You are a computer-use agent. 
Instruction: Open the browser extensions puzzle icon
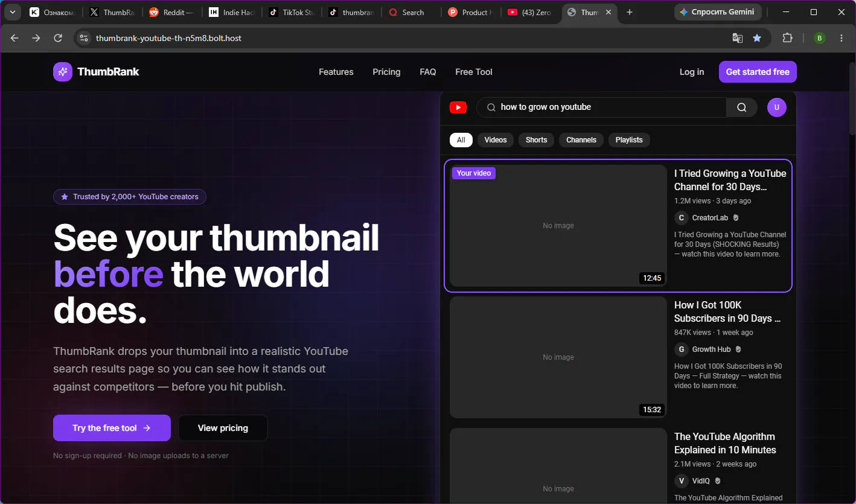[x=787, y=38]
